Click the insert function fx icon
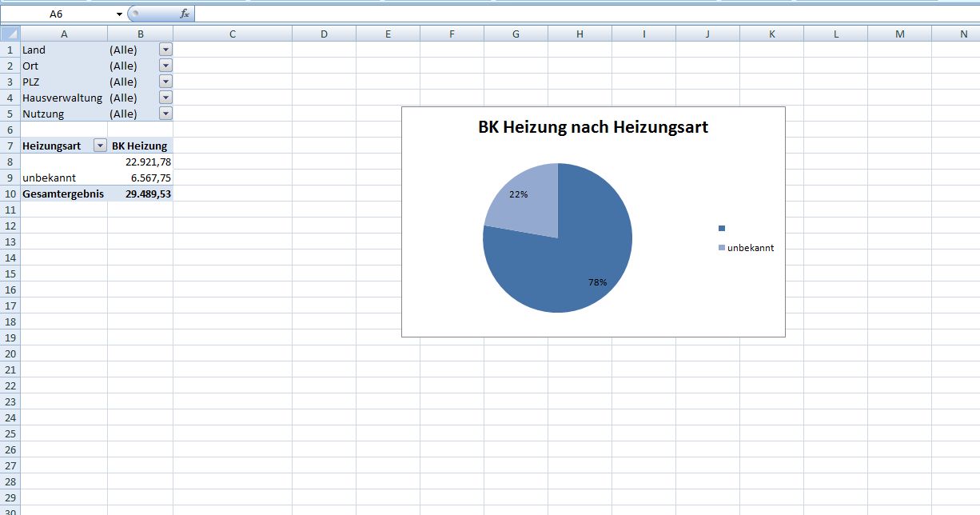980x515 pixels. click(x=185, y=14)
